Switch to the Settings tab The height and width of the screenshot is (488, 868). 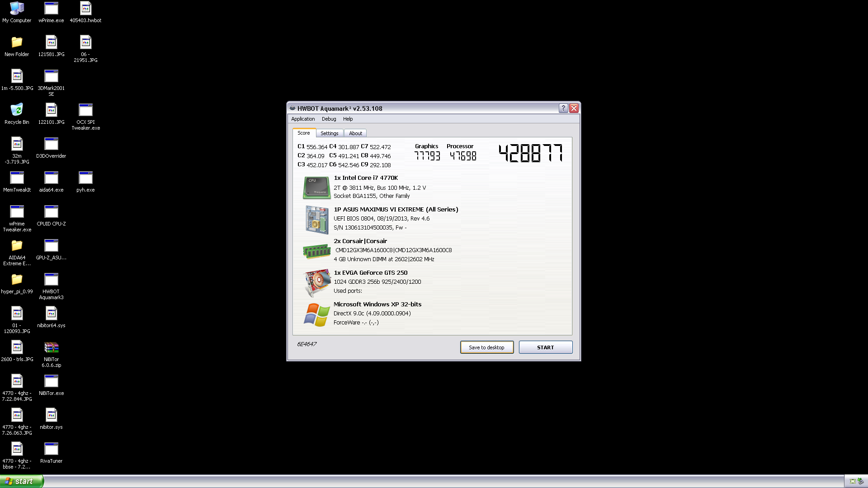click(x=330, y=133)
